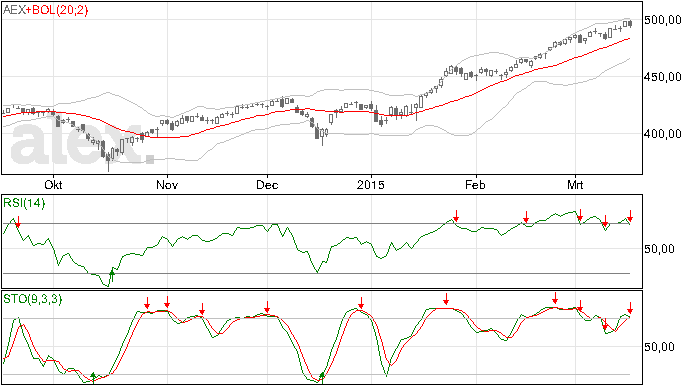Select the 400,00 price axis value
The image size is (690, 387).
[x=663, y=133]
